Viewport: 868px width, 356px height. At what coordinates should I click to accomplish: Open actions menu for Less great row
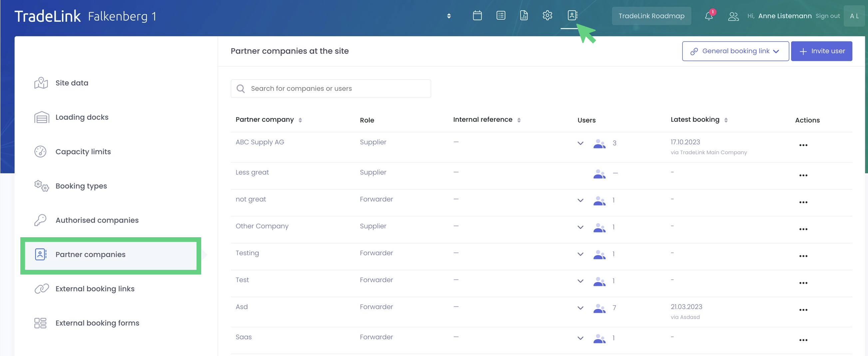[x=803, y=175]
